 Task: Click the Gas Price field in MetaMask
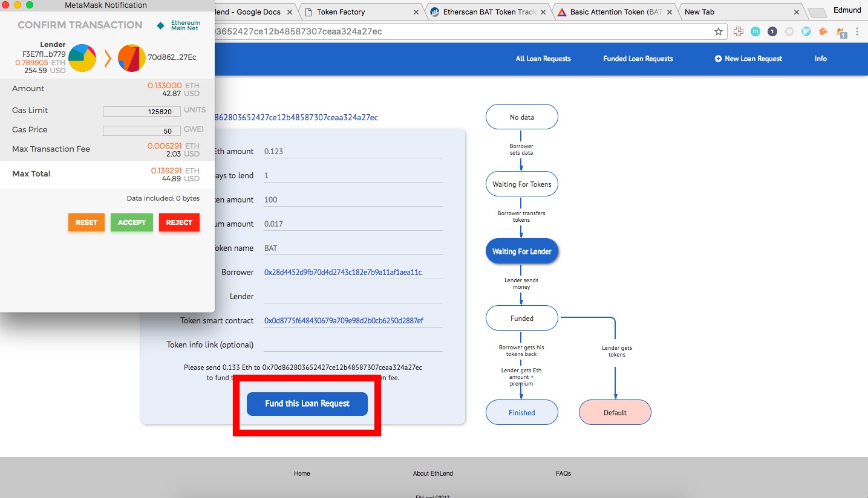tap(142, 131)
